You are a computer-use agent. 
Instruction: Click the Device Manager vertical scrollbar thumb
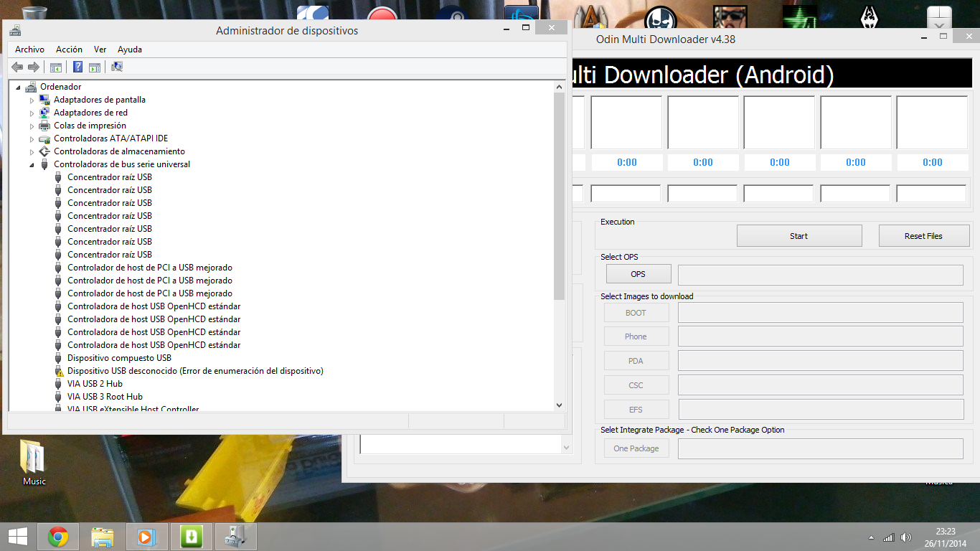(560, 196)
